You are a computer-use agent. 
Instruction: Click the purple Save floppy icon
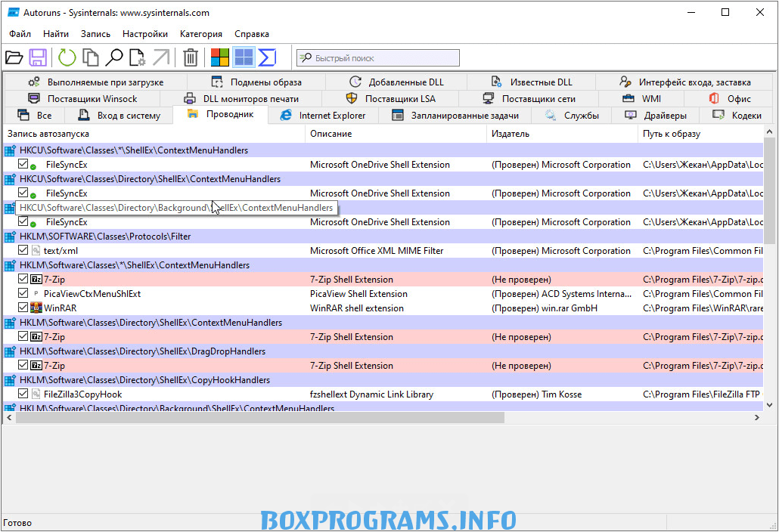[x=39, y=57]
